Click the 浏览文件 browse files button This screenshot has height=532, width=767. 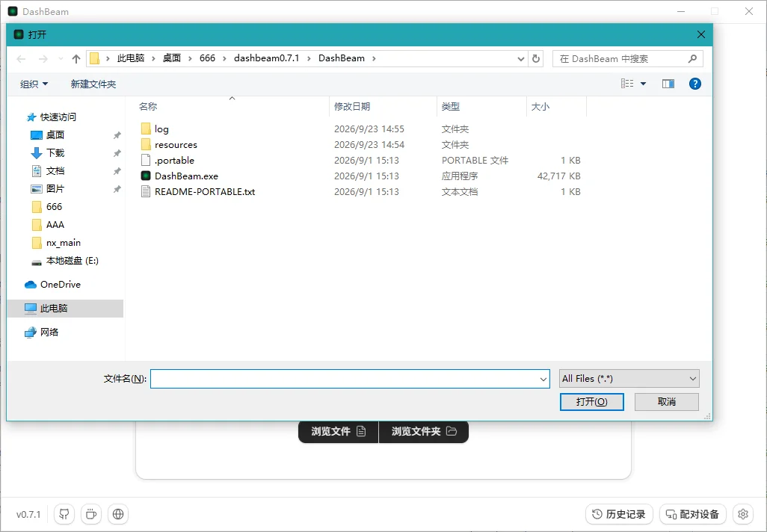[x=338, y=431]
